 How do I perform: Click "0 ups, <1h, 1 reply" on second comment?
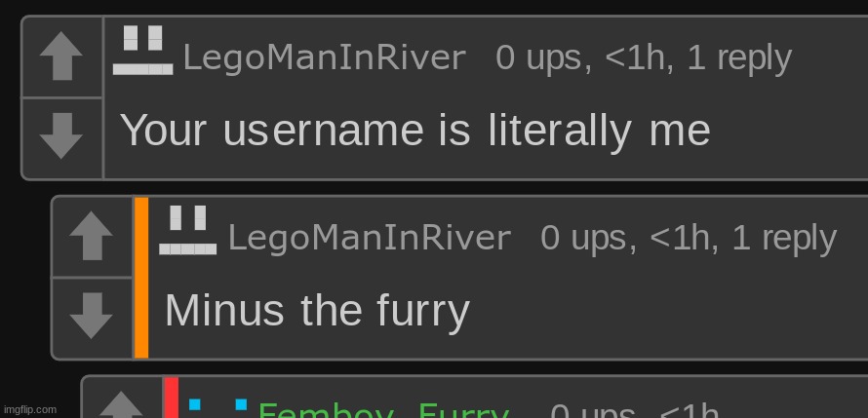(689, 239)
